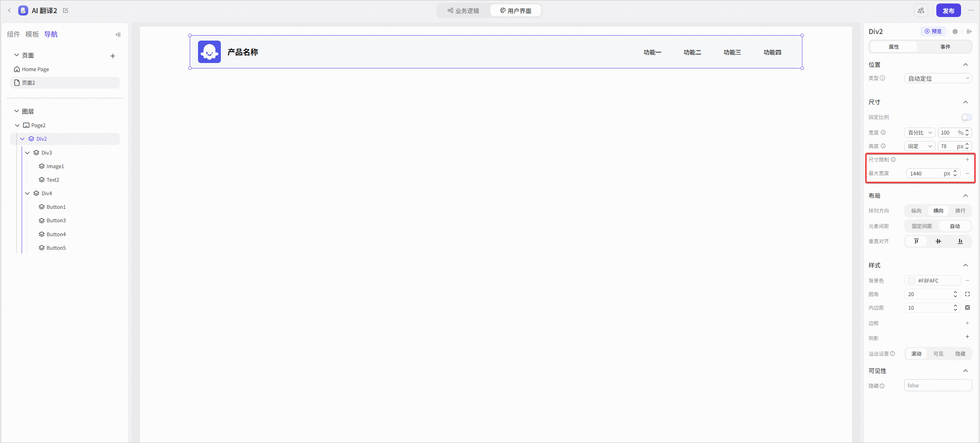Click the back arrow beside AI 翻译2
Viewport: 980px width, 443px height.
tap(9, 10)
